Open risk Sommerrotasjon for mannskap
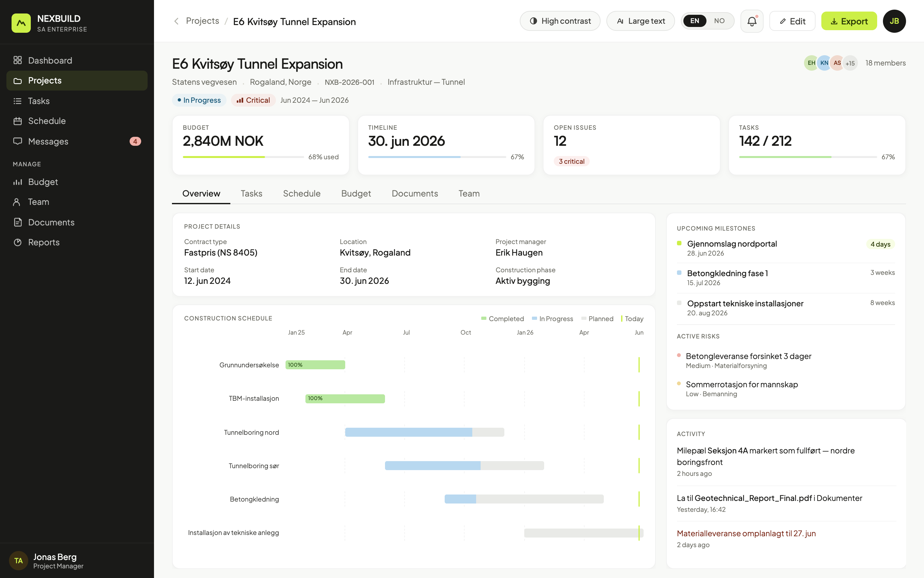Screen dimensions: 924x578 click(786, 389)
